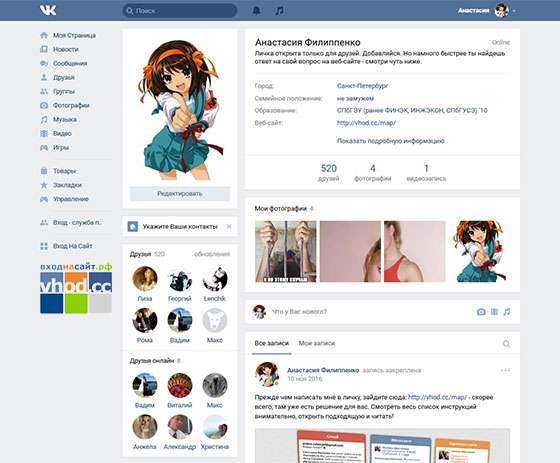Open the pink plain photo thumbnail
The image size is (560, 463).
350,252
